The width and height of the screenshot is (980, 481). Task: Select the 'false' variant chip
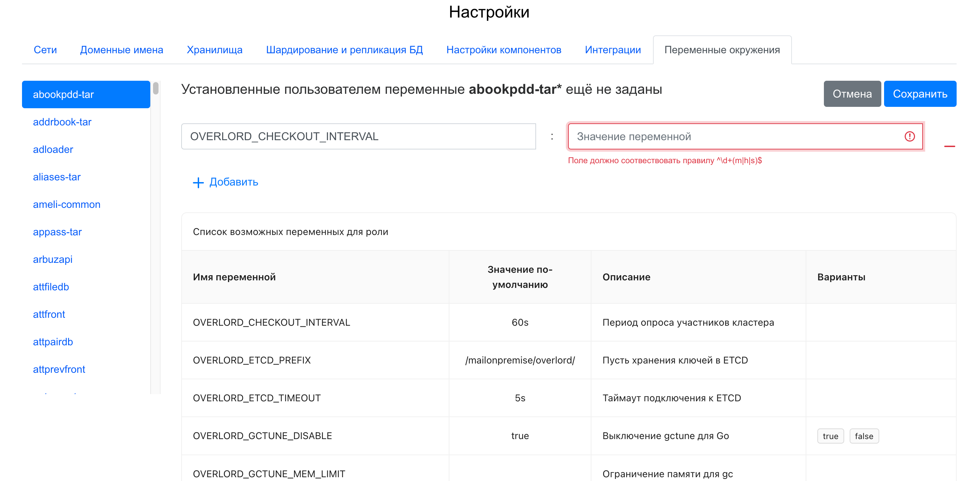[863, 436]
